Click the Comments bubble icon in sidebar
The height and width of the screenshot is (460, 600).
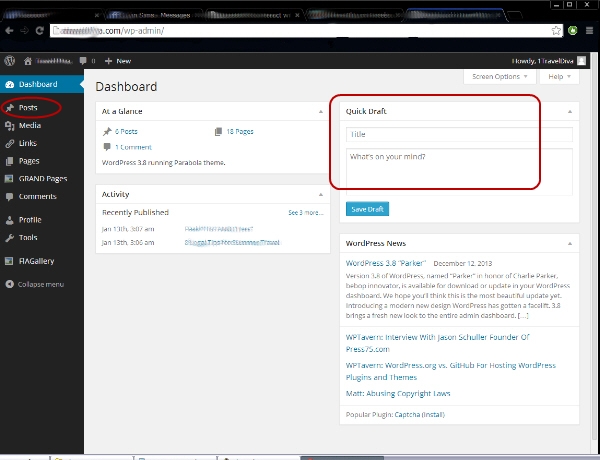[10, 197]
